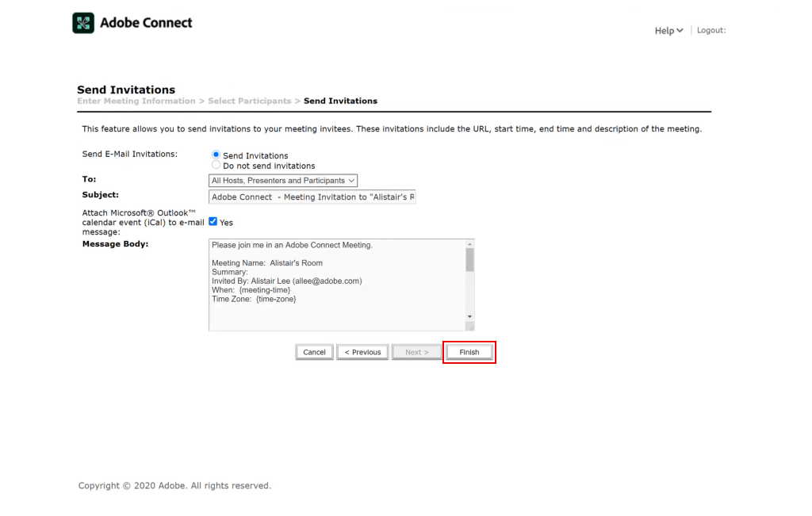
Task: Go to Select Participants breadcrumb step
Action: [250, 101]
